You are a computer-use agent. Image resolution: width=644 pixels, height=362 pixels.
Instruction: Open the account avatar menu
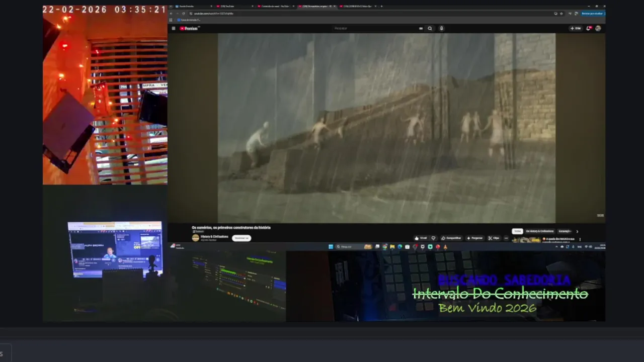pos(598,28)
